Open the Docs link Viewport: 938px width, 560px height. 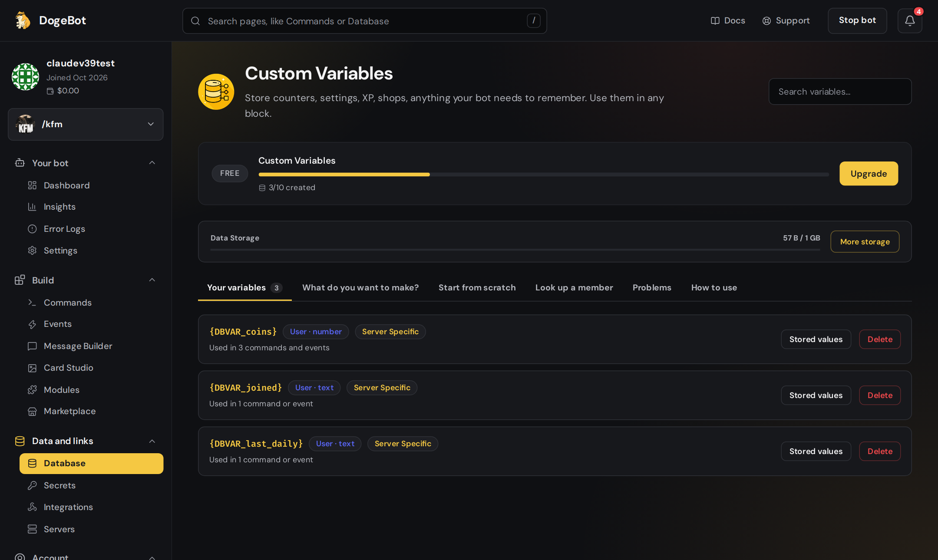(x=728, y=20)
